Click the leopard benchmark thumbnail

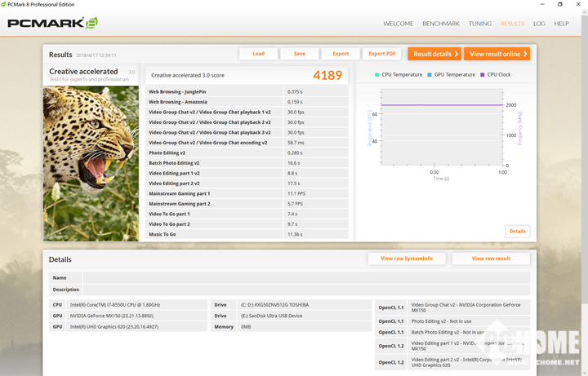pyautogui.click(x=91, y=163)
